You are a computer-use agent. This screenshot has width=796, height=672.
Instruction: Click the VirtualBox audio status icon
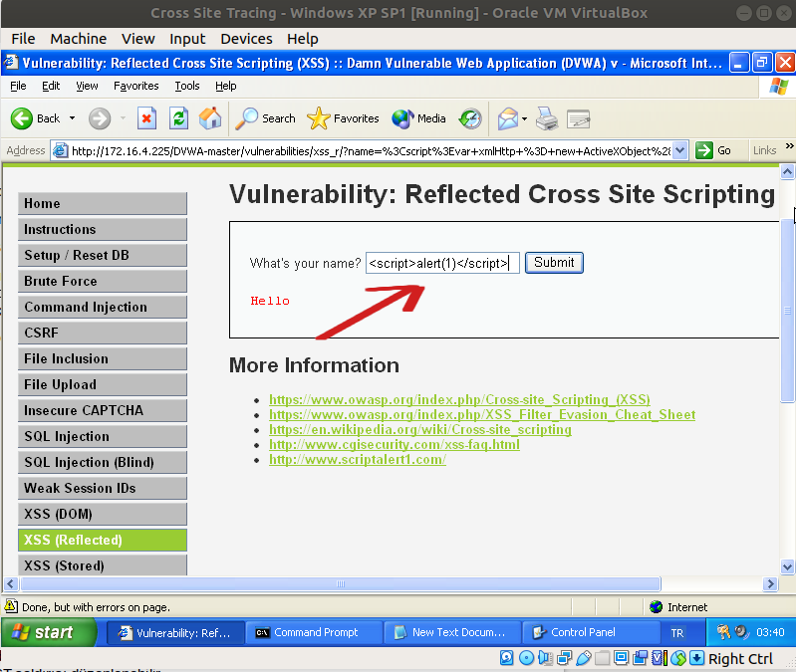(x=545, y=658)
